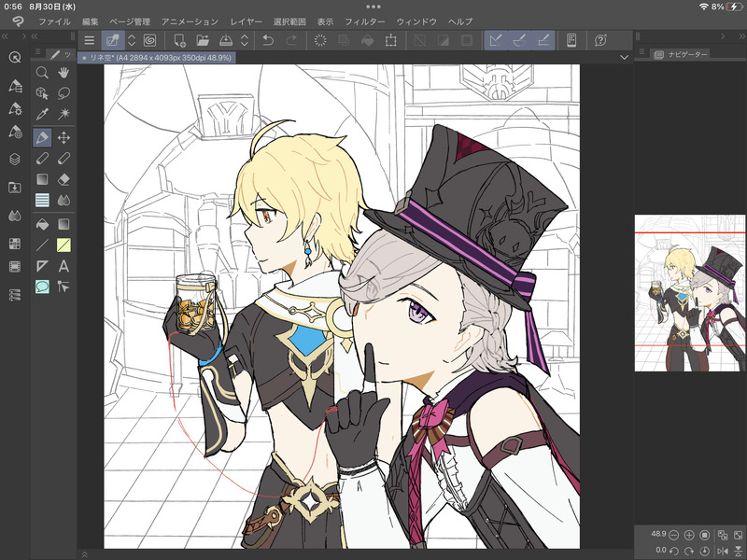Open smartphone connection icon in command bar
The height and width of the screenshot is (560, 747).
click(571, 40)
